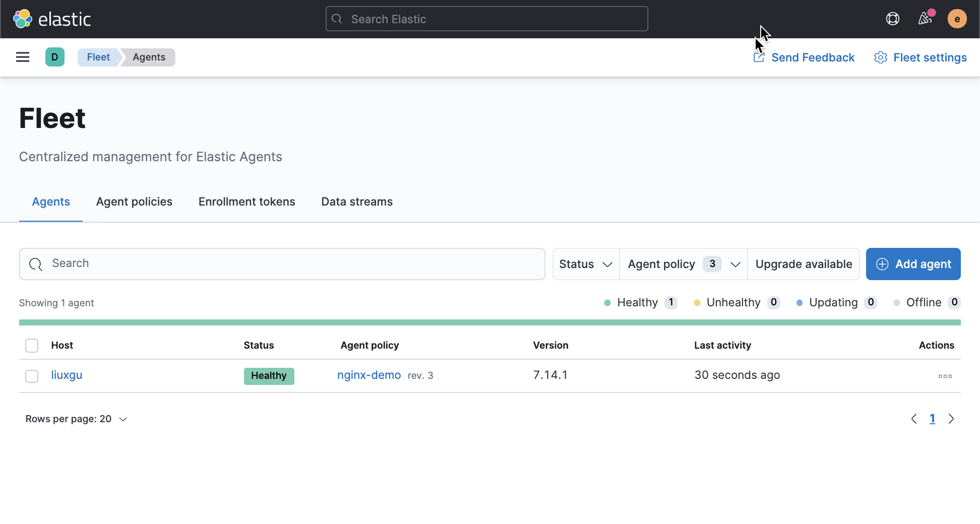Click the Healthy count indicator

click(640, 302)
